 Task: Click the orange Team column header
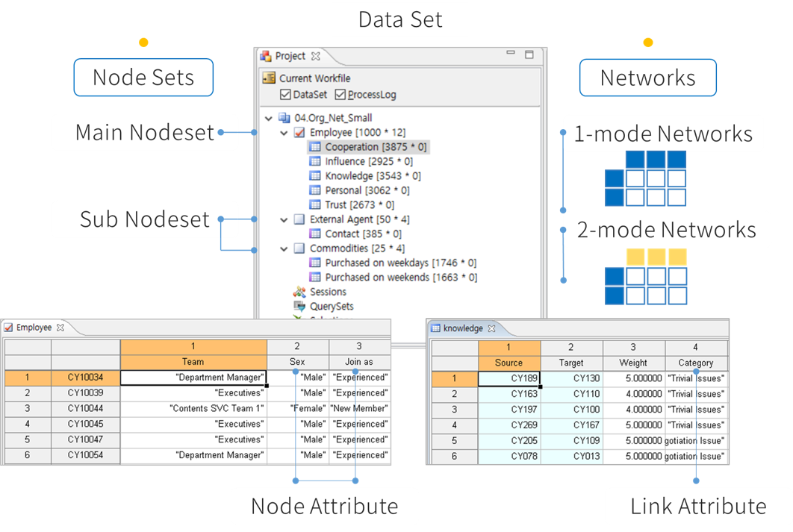coord(193,362)
